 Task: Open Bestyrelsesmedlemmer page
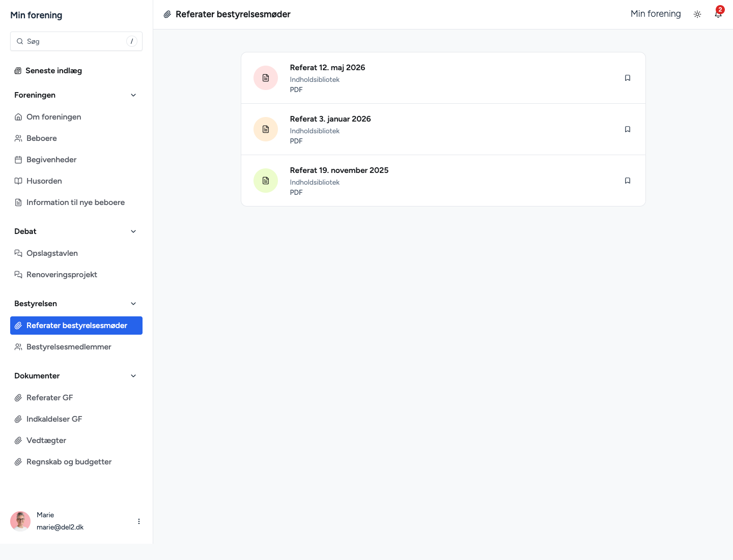pyautogui.click(x=76, y=347)
